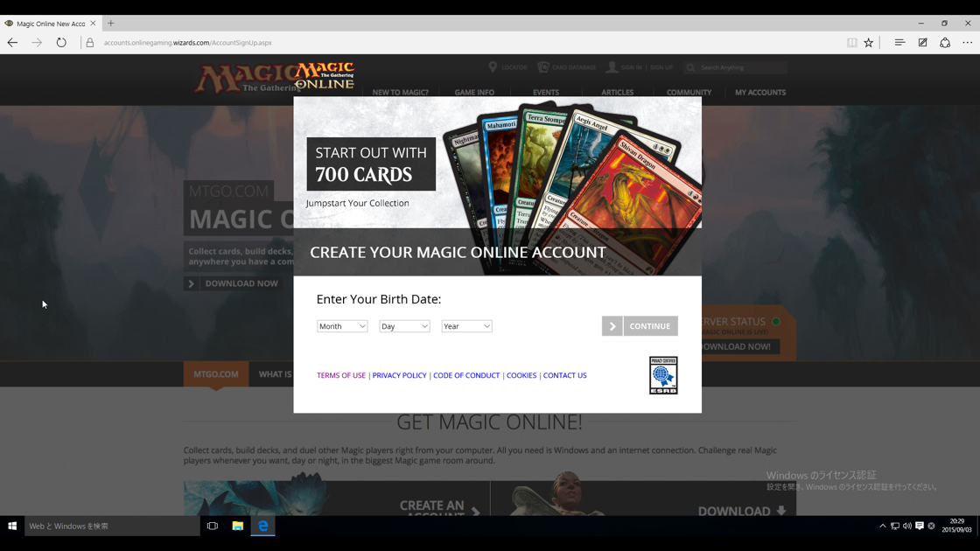Open Task View on the taskbar
980x551 pixels.
[x=213, y=526]
